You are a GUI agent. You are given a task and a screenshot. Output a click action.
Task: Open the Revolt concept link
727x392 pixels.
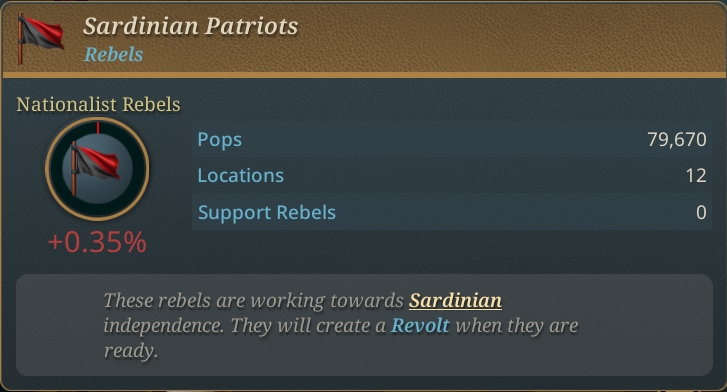(x=420, y=325)
